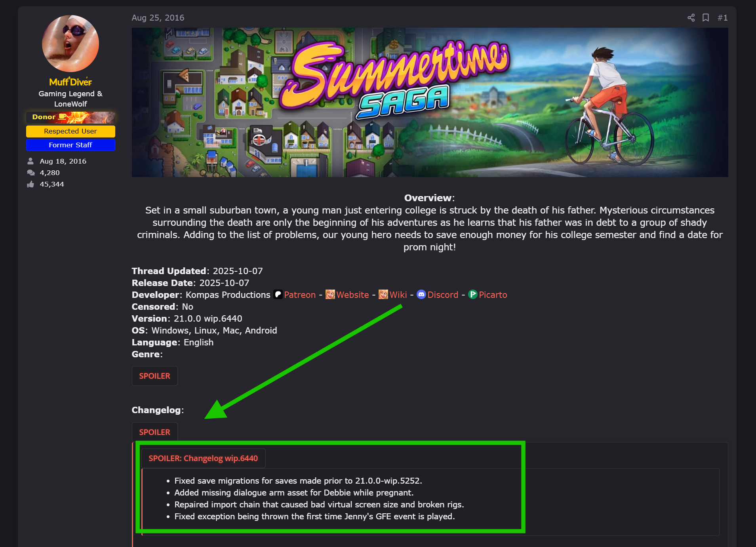Follow the Discord text link

[x=443, y=295]
